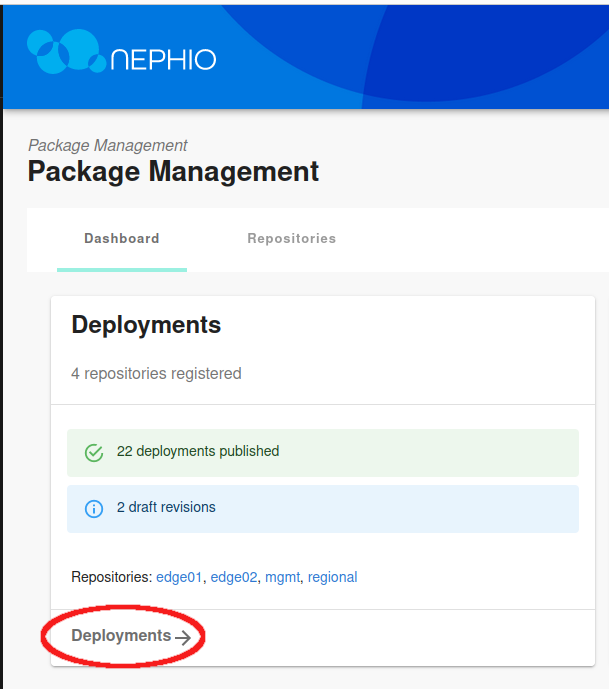Navigate to the regional repository
Image resolution: width=609 pixels, height=689 pixels.
click(x=332, y=577)
